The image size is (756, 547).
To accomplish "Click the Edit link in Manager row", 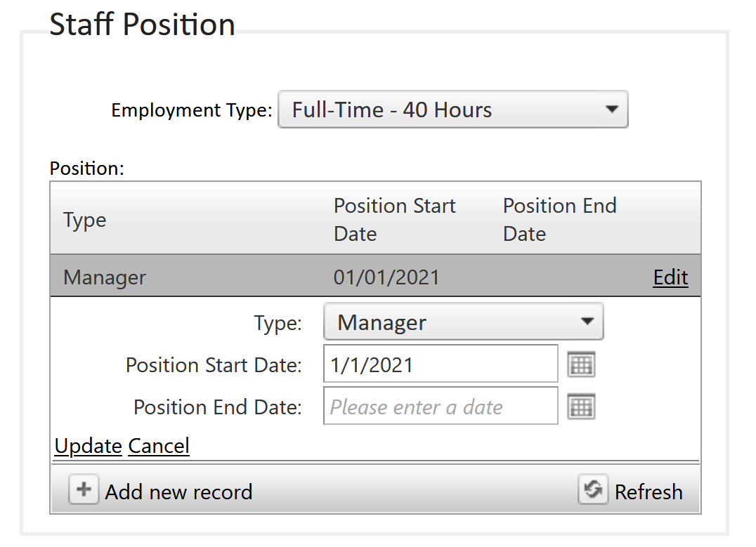I will [670, 277].
